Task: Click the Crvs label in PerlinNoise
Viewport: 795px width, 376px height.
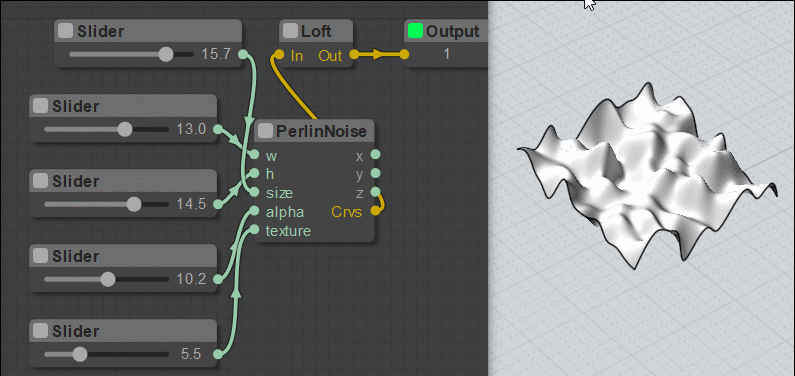Action: click(347, 212)
